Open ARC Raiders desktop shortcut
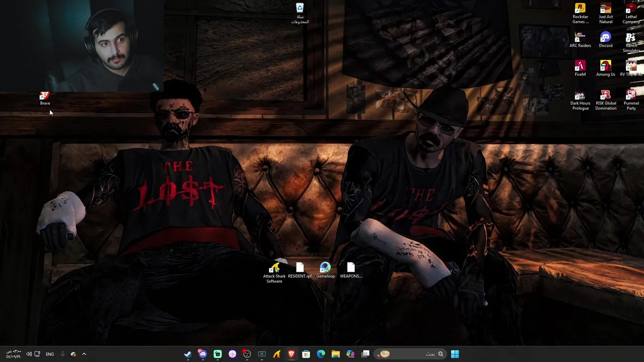 pyautogui.click(x=580, y=40)
